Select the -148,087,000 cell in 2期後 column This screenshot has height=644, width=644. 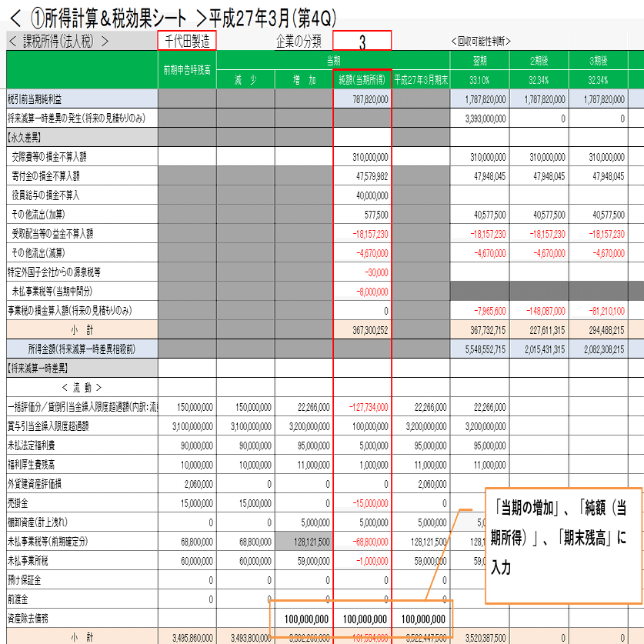(539, 311)
